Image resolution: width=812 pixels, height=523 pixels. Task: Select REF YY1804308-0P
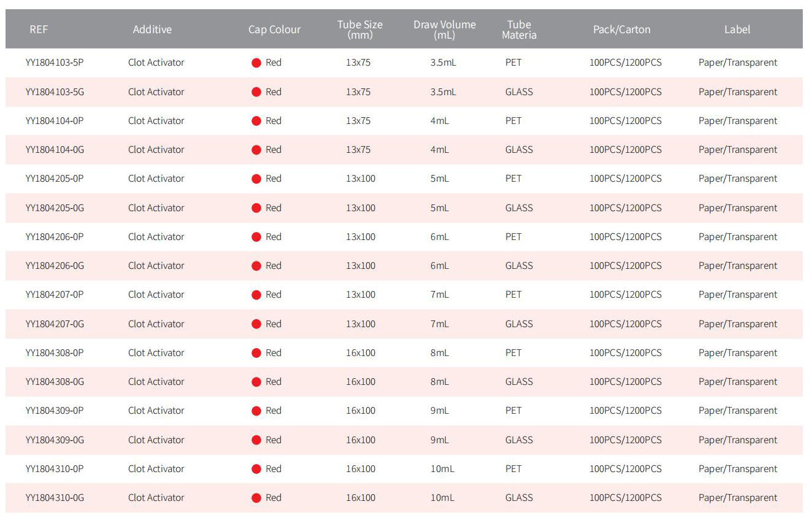pos(55,353)
